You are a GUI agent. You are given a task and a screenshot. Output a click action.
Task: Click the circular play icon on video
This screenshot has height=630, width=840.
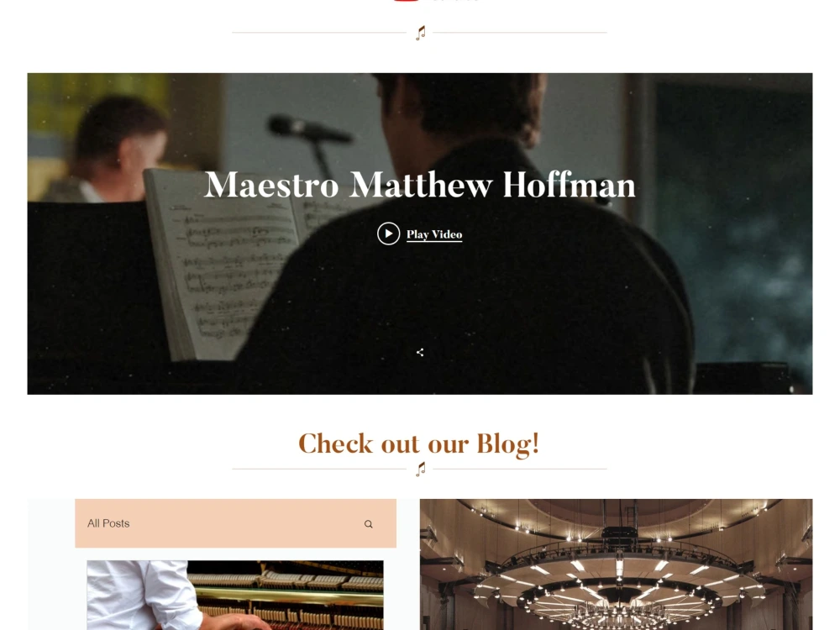coord(388,234)
